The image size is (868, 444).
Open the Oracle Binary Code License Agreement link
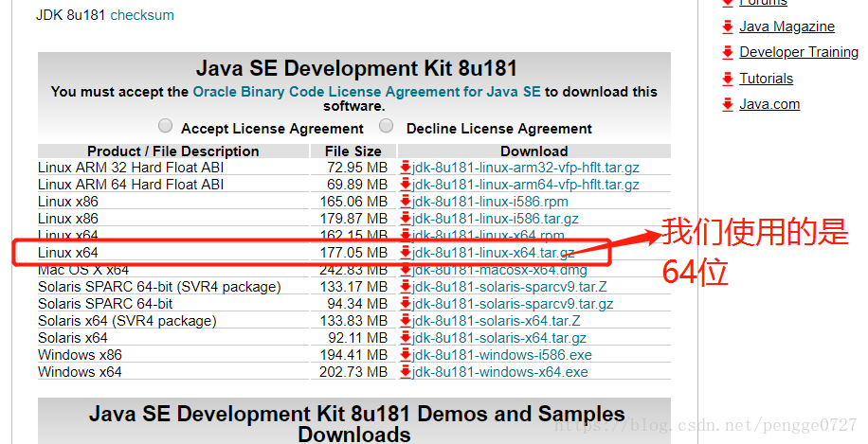tap(367, 92)
